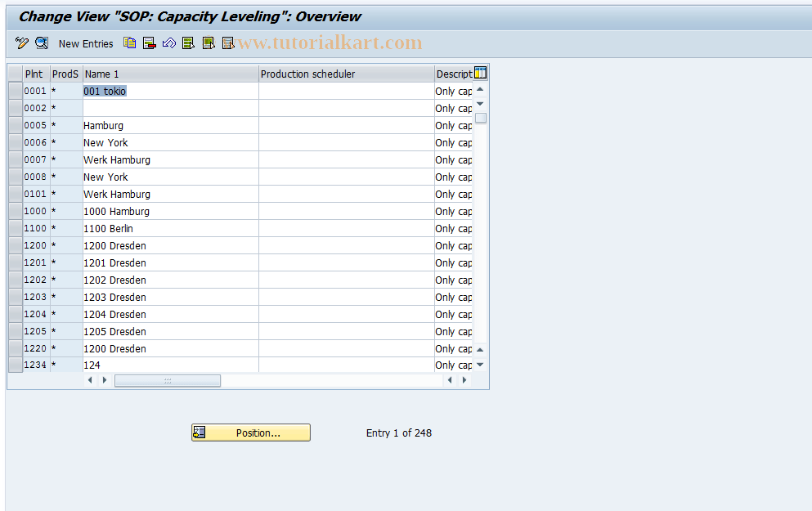This screenshot has width=812, height=511.
Task: Click the Select Block icon
Action: (x=208, y=43)
